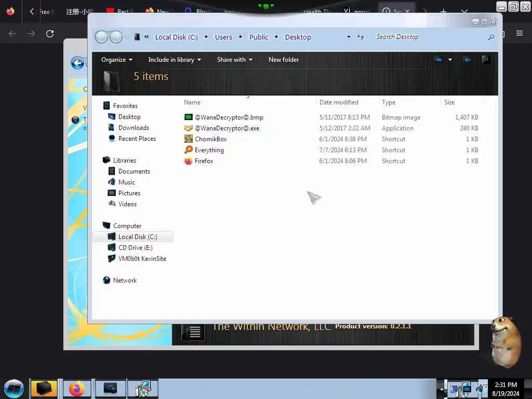This screenshot has height=399, width=532.
Task: Switch to the 注册 tab in Firefox
Action: click(x=79, y=11)
